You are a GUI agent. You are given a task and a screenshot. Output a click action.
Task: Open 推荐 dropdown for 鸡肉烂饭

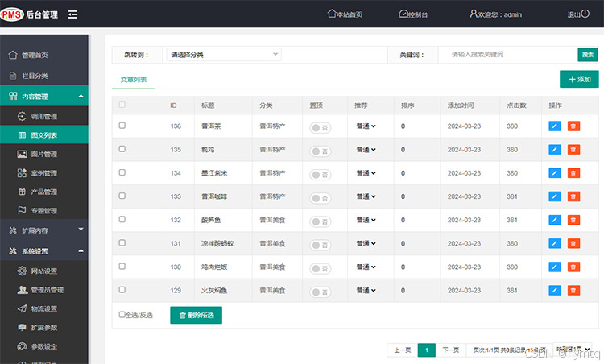[x=366, y=267]
